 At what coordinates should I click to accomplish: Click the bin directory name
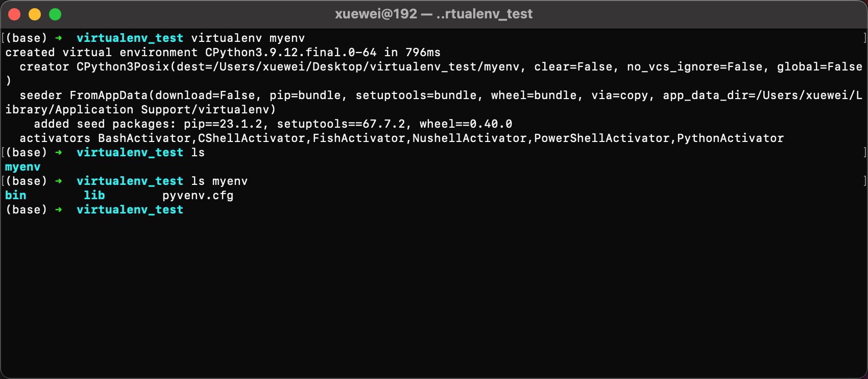(x=16, y=195)
